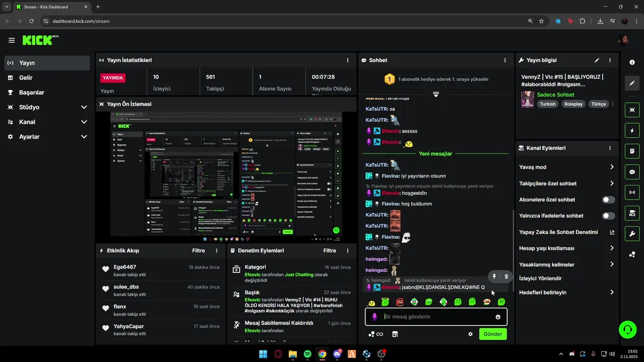Click the Roleplay tag
The image size is (644, 362).
click(573, 104)
